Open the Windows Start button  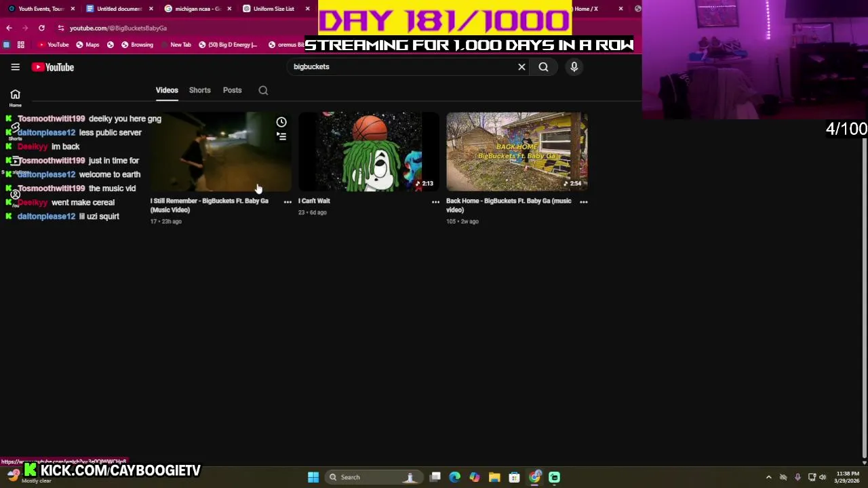pos(313,477)
